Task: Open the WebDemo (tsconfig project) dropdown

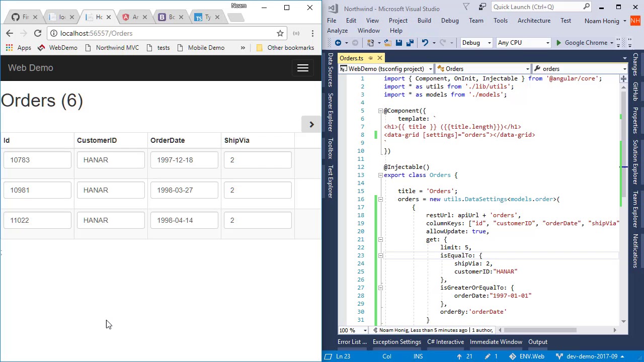Action: [x=386, y=69]
